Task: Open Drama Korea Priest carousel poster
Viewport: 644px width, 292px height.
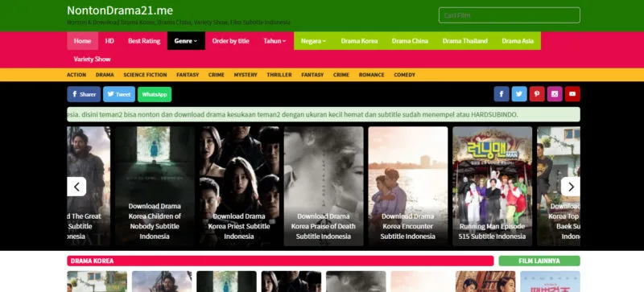Action: pyautogui.click(x=239, y=186)
